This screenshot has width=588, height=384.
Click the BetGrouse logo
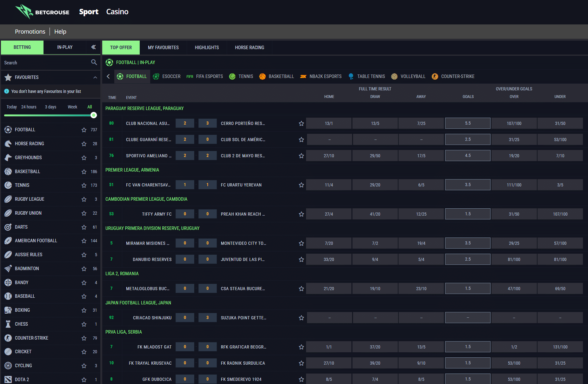pyautogui.click(x=43, y=12)
